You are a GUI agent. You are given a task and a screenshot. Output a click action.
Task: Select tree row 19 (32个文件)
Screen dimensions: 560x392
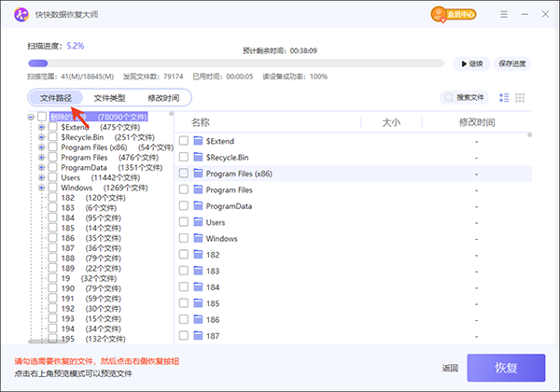coord(89,278)
